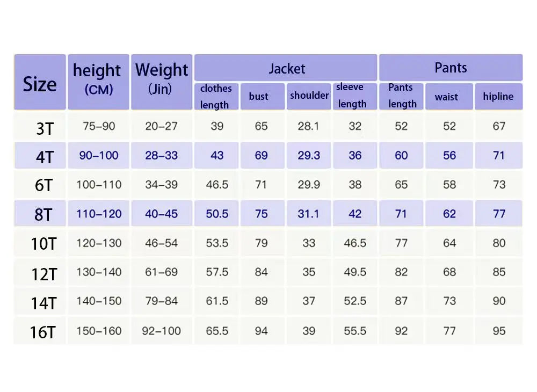
Task: Click the 46–54 weight cell for 10T
Action: pyautogui.click(x=161, y=243)
